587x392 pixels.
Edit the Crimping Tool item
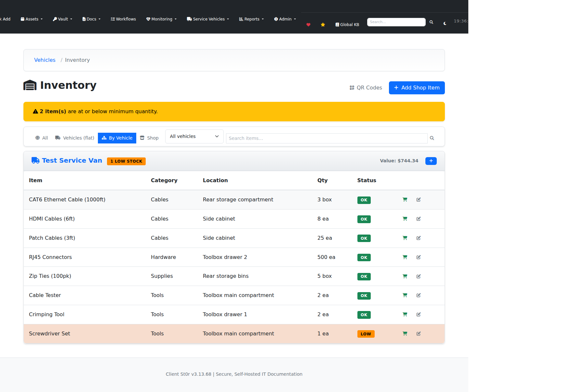tap(419, 315)
